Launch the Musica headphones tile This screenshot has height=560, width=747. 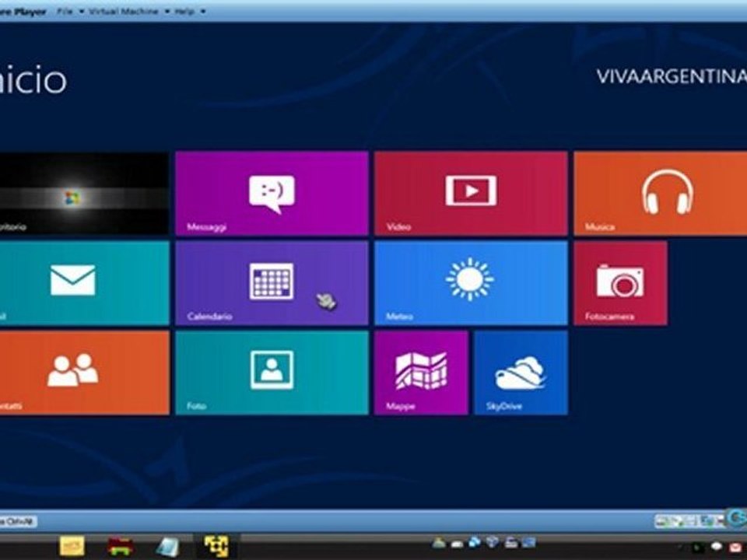(661, 194)
